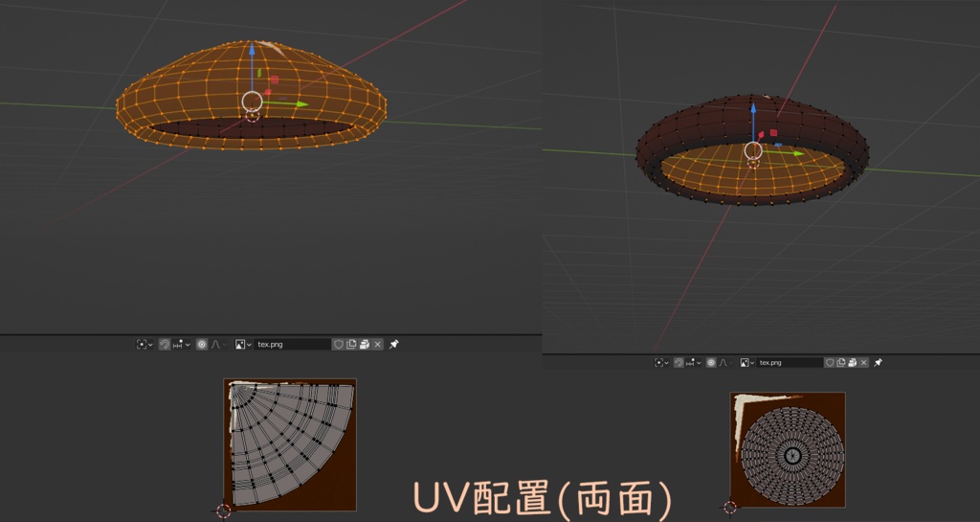The image size is (980, 522).
Task: Open image file icon in right UV editor
Action: coord(853,363)
